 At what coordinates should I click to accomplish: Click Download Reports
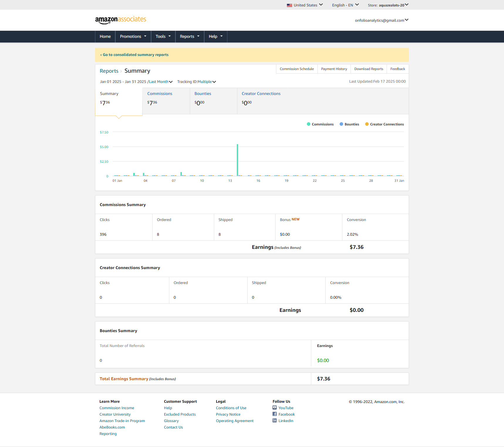pyautogui.click(x=369, y=69)
